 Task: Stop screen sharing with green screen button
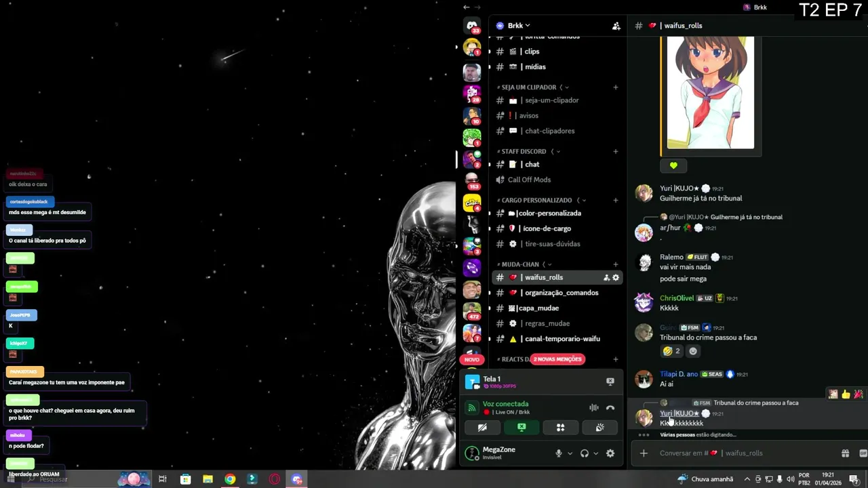click(x=521, y=428)
